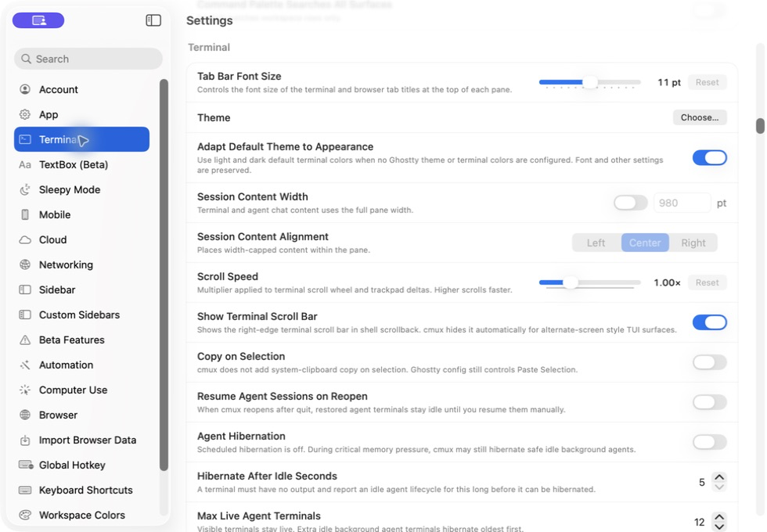Click the Account person icon
This screenshot has height=532, width=767.
tap(25, 89)
